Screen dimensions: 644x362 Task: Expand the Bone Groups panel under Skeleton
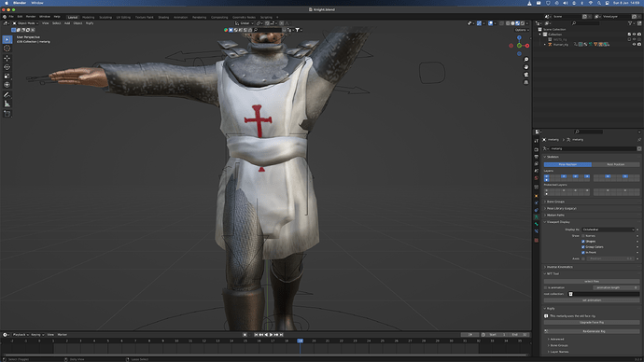[x=555, y=202]
